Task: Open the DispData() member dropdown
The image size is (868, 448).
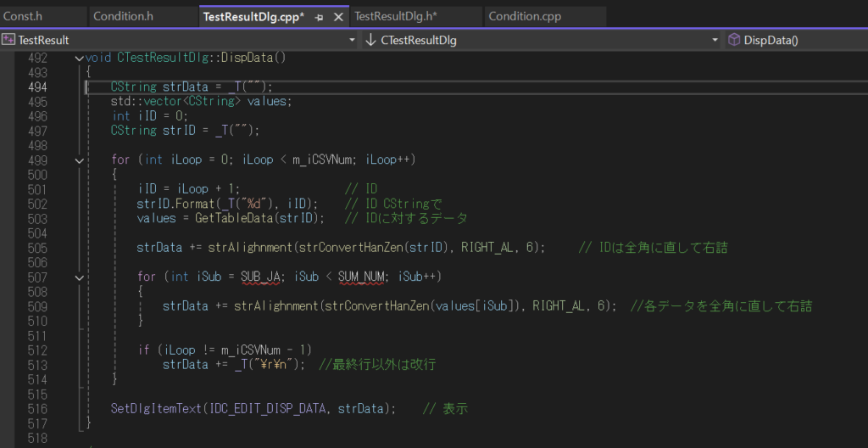Action: [860, 40]
